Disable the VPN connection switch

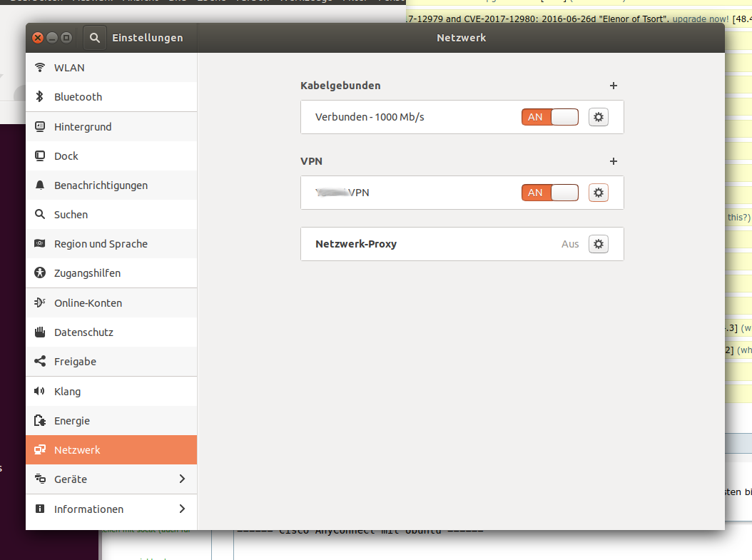click(x=550, y=193)
